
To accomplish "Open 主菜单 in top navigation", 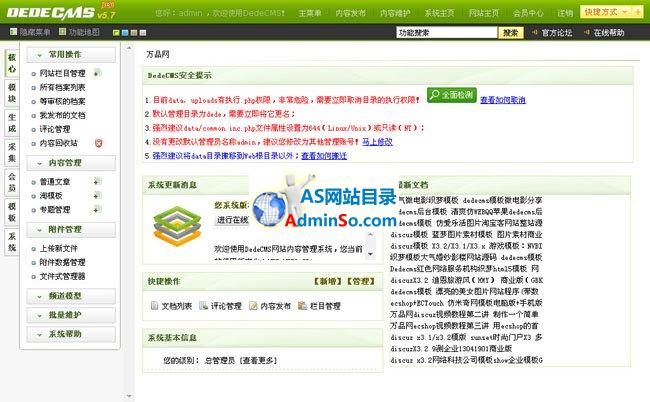I will (x=310, y=13).
